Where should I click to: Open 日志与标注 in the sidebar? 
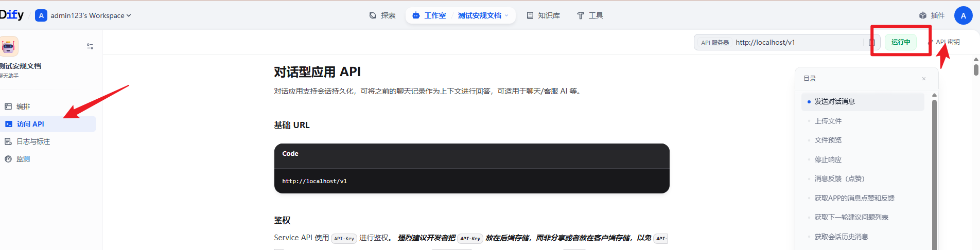tap(33, 141)
